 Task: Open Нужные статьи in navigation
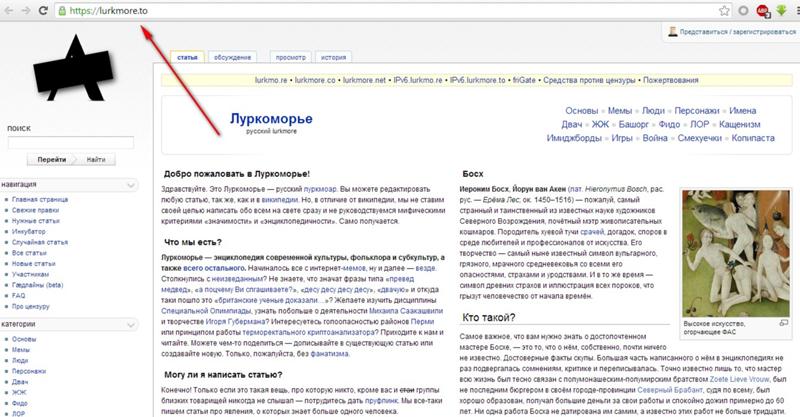click(36, 221)
